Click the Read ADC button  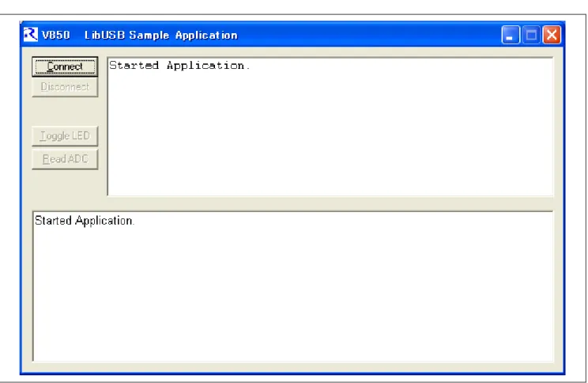[x=65, y=159]
